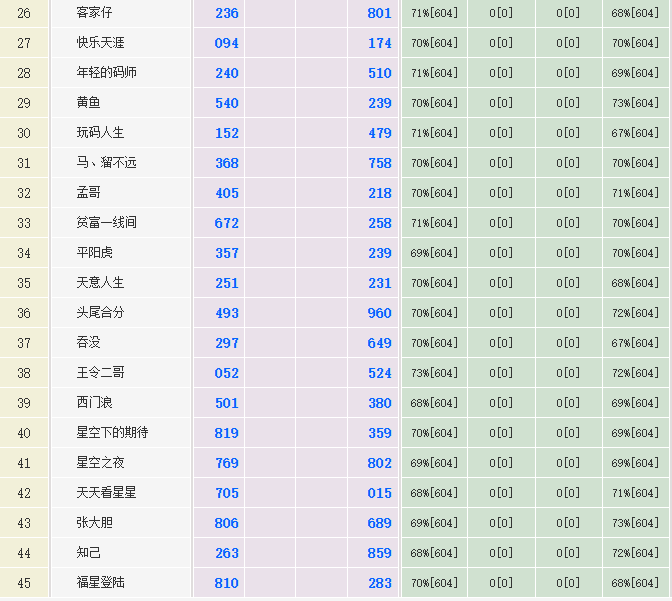This screenshot has width=672, height=601.
Task: Open the 星空下的期待 entry
Action: point(113,433)
